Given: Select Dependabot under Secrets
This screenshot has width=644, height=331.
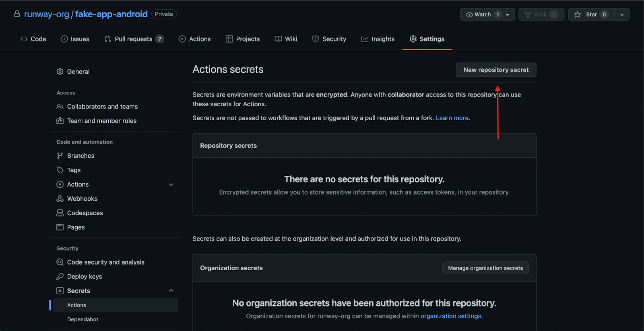Looking at the screenshot, I should (x=83, y=319).
